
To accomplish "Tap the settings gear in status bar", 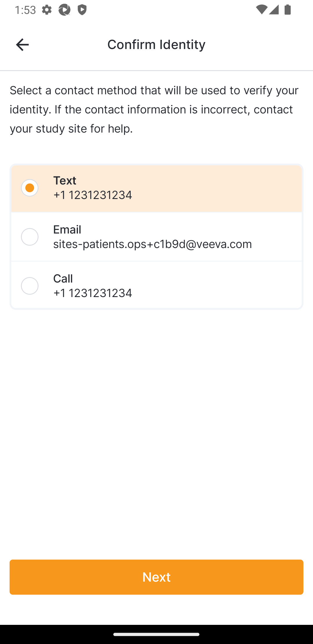I will [47, 10].
